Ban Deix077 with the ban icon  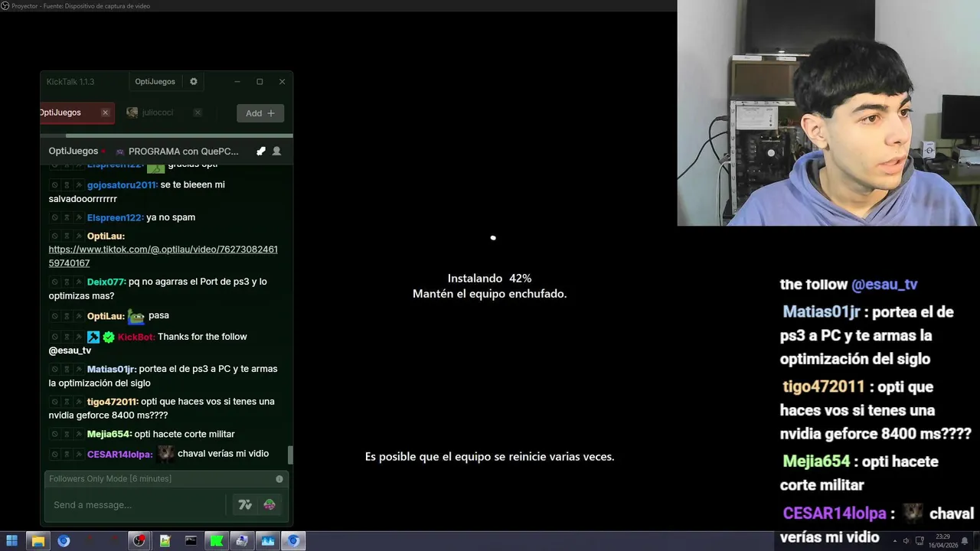54,282
